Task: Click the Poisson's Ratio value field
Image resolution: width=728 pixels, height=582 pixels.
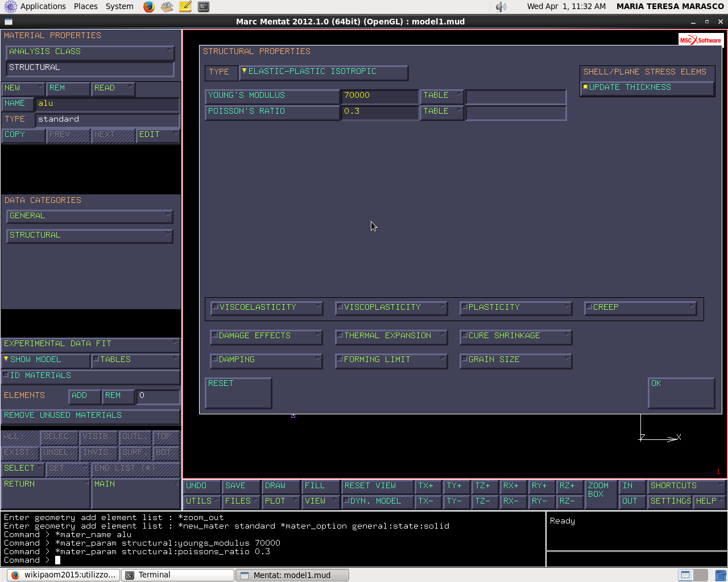Action: pos(379,112)
